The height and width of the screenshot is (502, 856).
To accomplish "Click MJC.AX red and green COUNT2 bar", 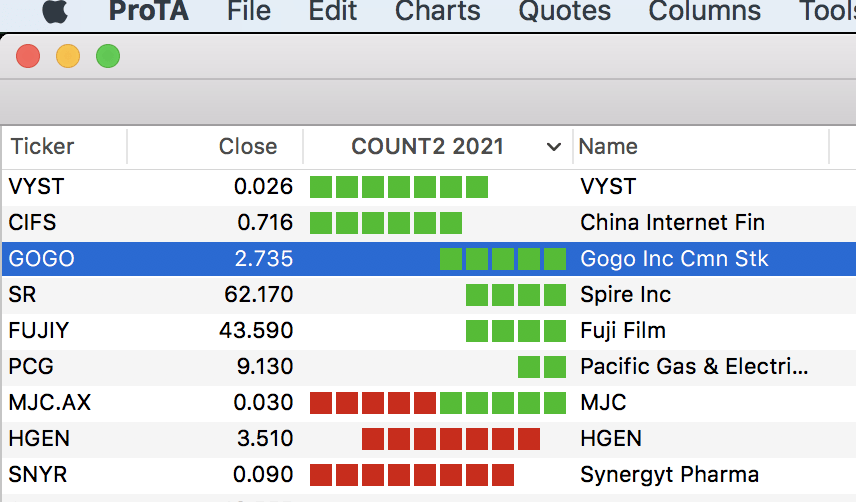I will (438, 403).
